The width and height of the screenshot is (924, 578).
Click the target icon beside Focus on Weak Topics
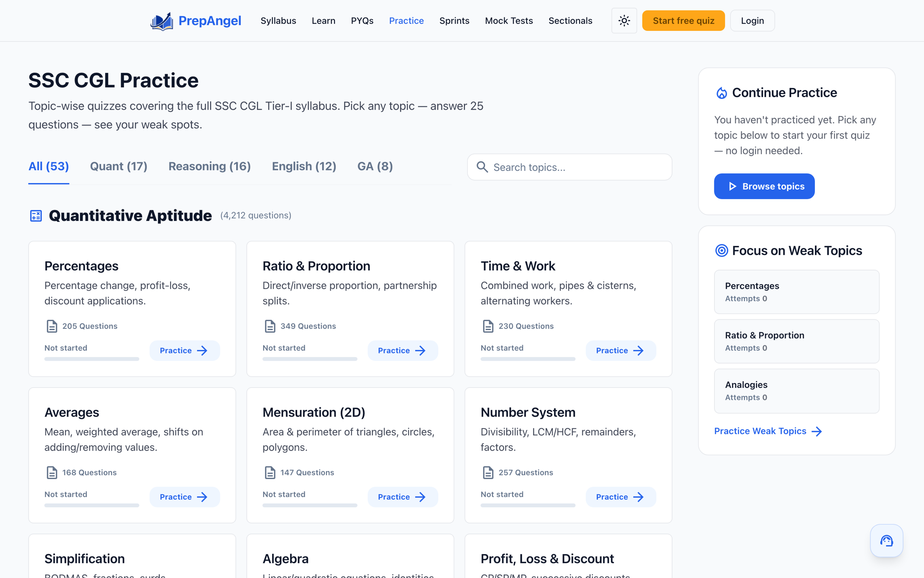click(x=722, y=250)
